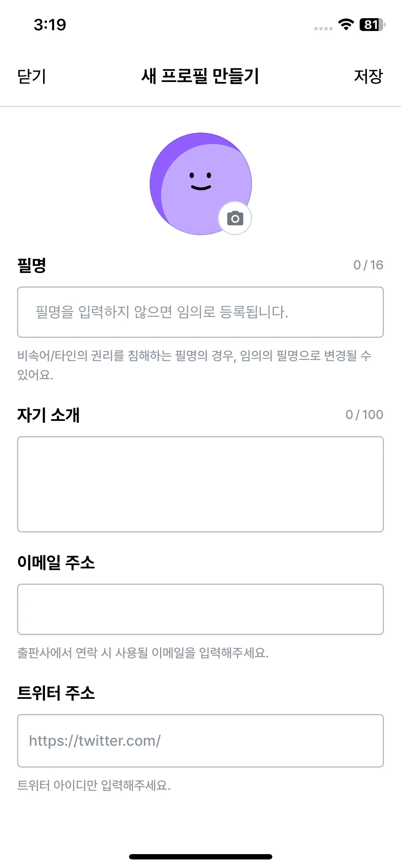
Task: Focus the twitter.com address field
Action: coord(200,741)
